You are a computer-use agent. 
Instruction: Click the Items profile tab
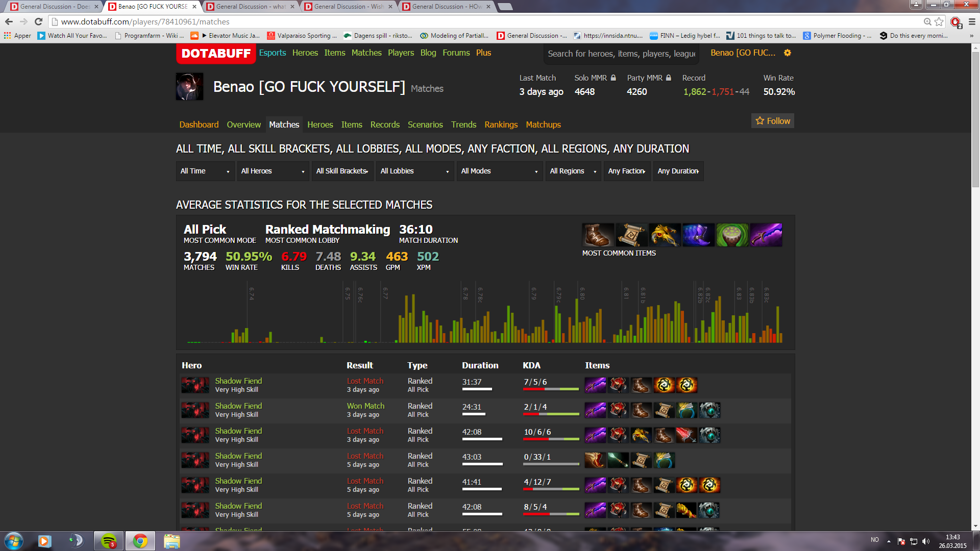352,124
